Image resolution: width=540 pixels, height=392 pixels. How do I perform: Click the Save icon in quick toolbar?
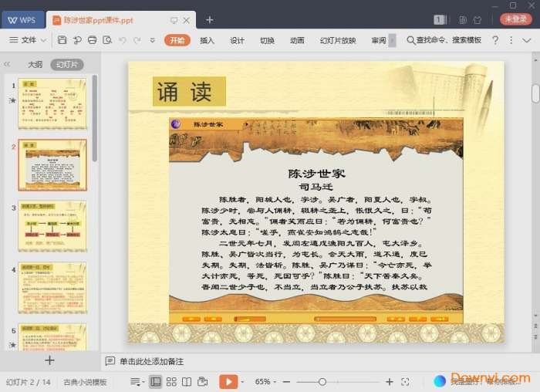[x=62, y=40]
